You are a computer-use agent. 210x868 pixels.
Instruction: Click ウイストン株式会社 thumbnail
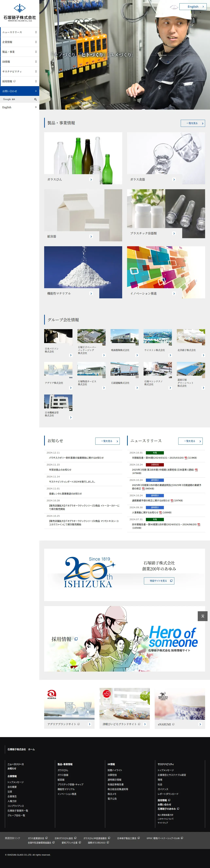click(158, 337)
